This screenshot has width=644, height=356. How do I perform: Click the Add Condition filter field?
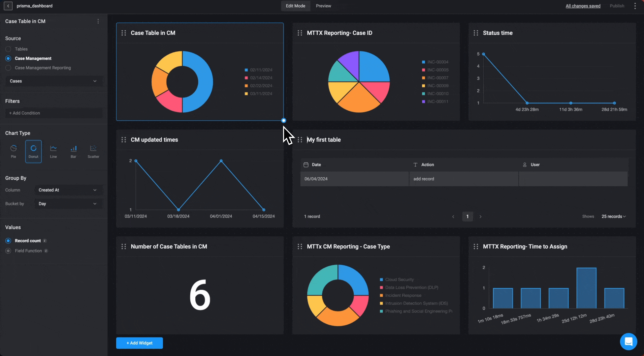tap(54, 113)
